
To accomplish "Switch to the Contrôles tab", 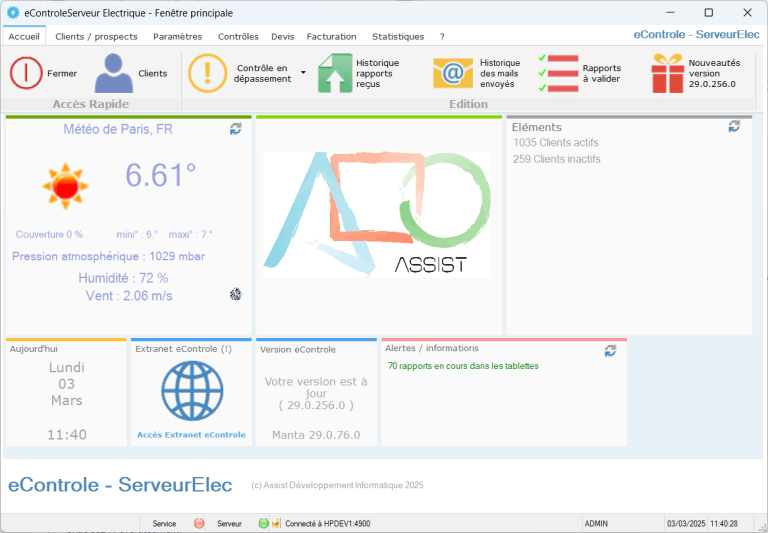I will click(x=238, y=36).
